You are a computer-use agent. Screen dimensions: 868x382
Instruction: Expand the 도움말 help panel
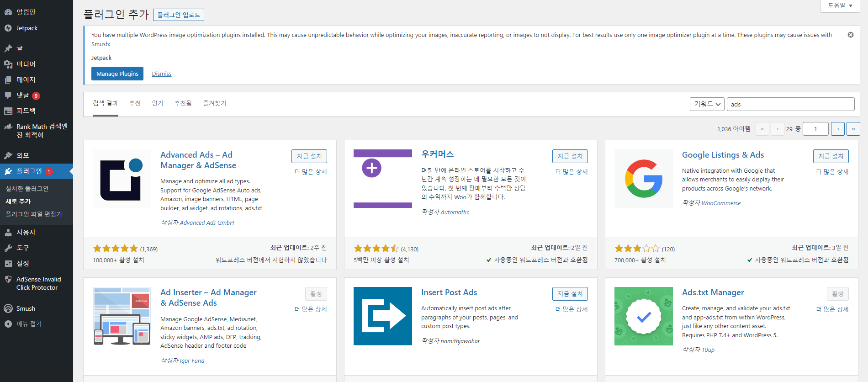[x=840, y=5]
